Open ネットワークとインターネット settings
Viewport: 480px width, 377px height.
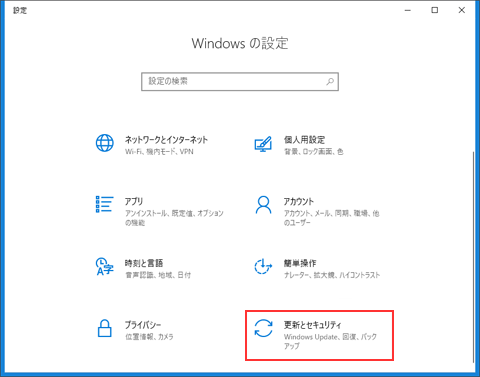pos(166,139)
